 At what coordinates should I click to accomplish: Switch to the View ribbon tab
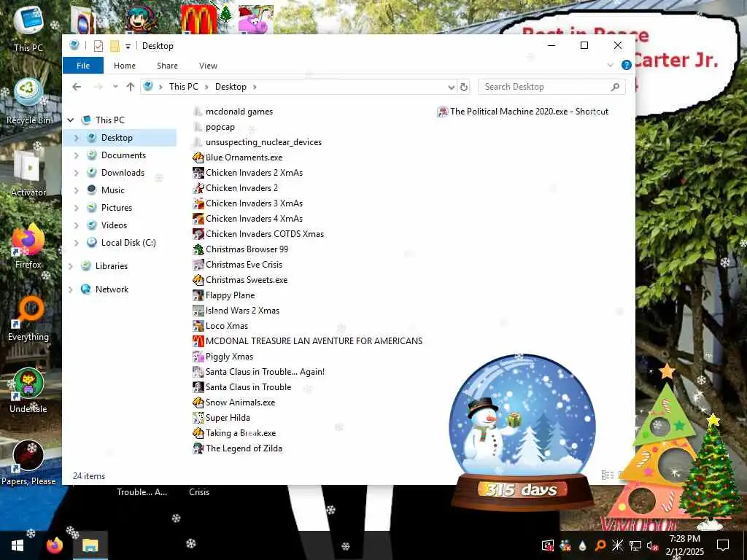[x=208, y=66]
